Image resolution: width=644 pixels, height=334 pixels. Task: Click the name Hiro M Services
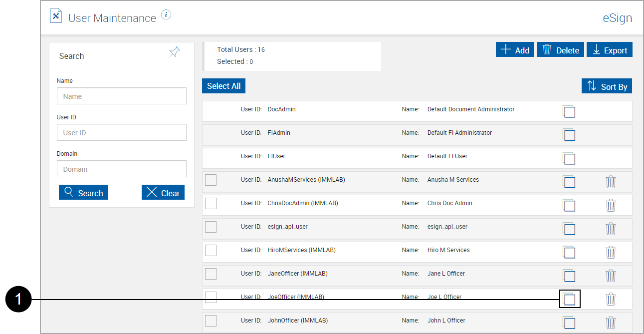[x=448, y=250]
